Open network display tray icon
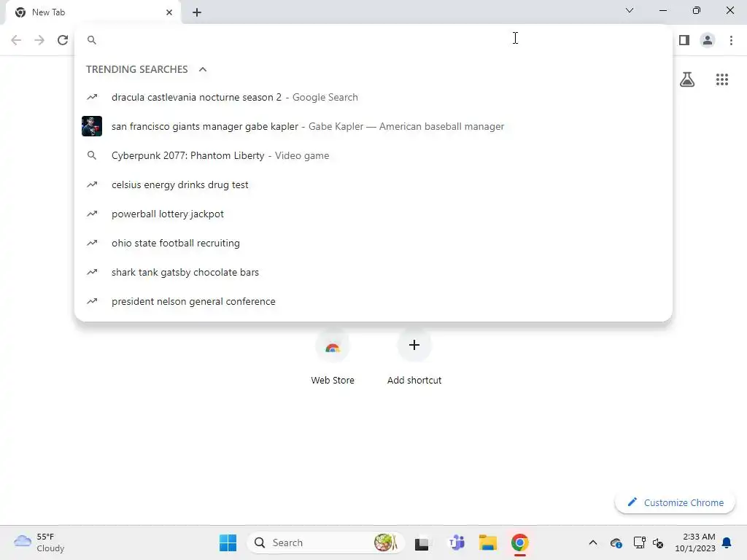 639,542
